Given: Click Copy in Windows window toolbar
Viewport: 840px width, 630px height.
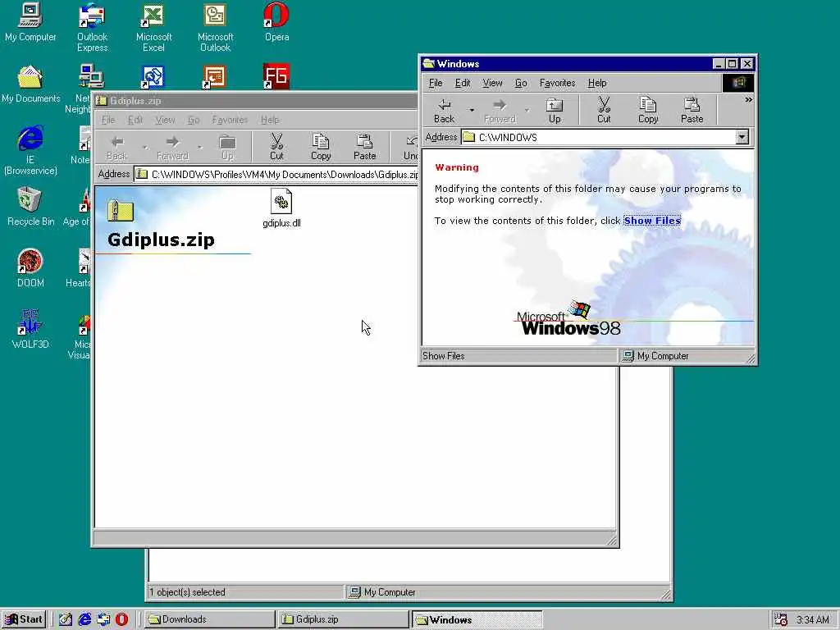Looking at the screenshot, I should pyautogui.click(x=648, y=111).
